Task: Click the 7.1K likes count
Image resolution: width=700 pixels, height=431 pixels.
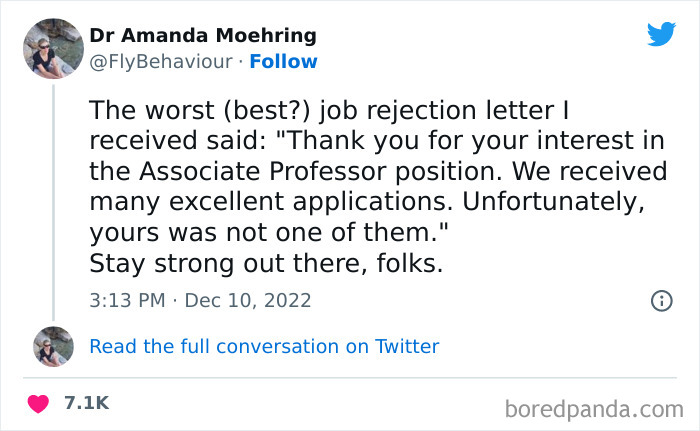Action: pyautogui.click(x=85, y=403)
